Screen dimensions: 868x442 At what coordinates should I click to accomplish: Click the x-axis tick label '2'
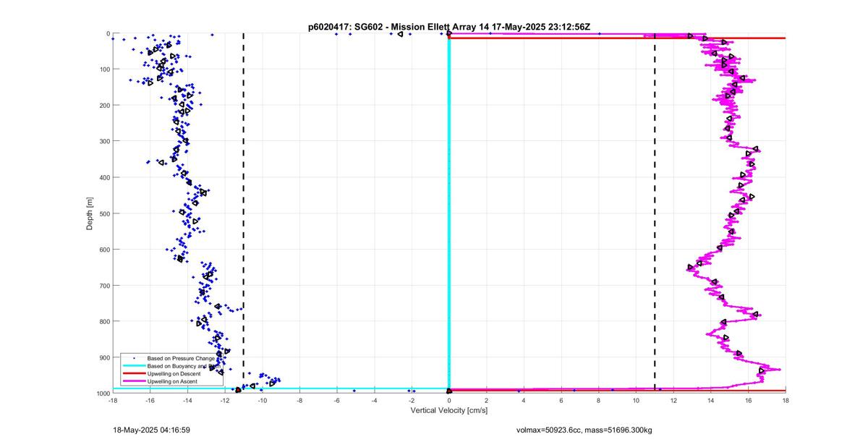tap(487, 400)
